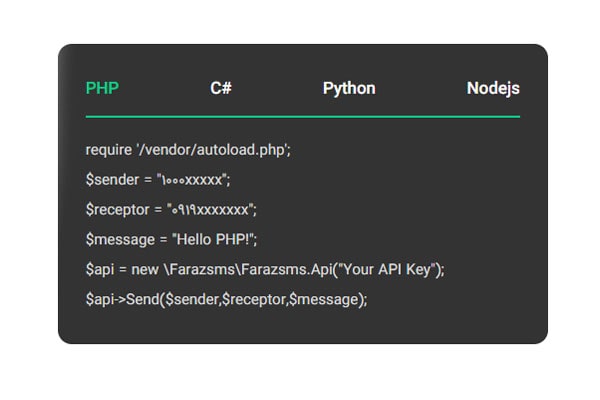Select the PHP code tab
The image size is (600, 400).
[102, 88]
